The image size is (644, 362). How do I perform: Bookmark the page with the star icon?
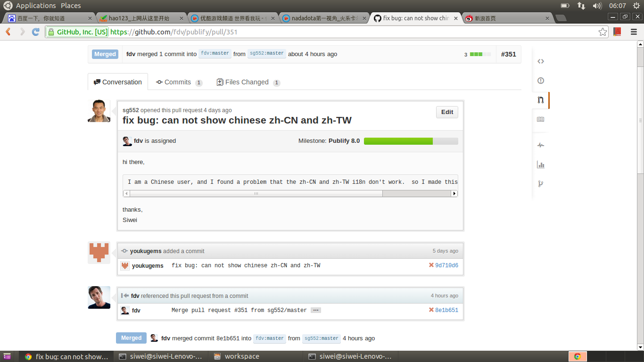(603, 32)
